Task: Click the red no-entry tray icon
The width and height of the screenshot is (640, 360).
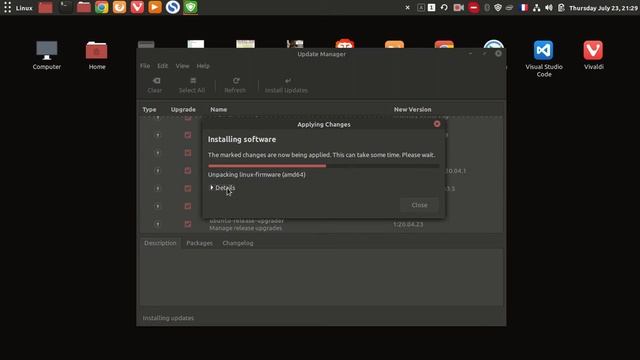Action: [473, 7]
